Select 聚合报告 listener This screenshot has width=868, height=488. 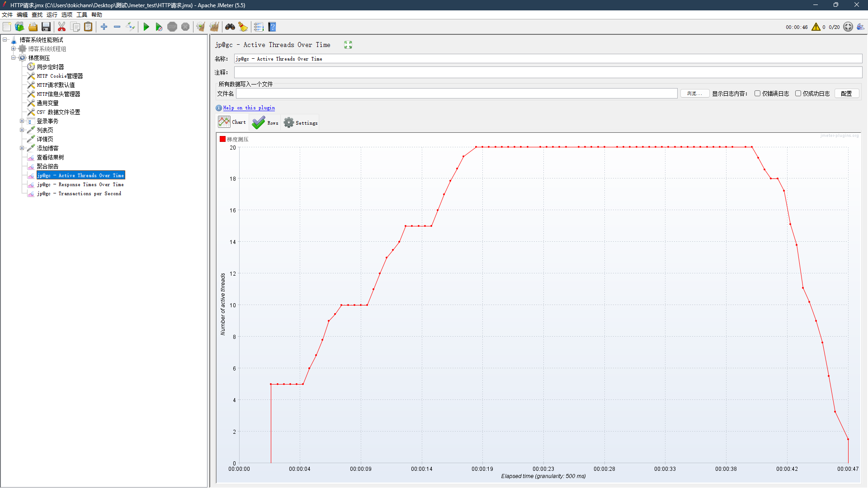(47, 166)
